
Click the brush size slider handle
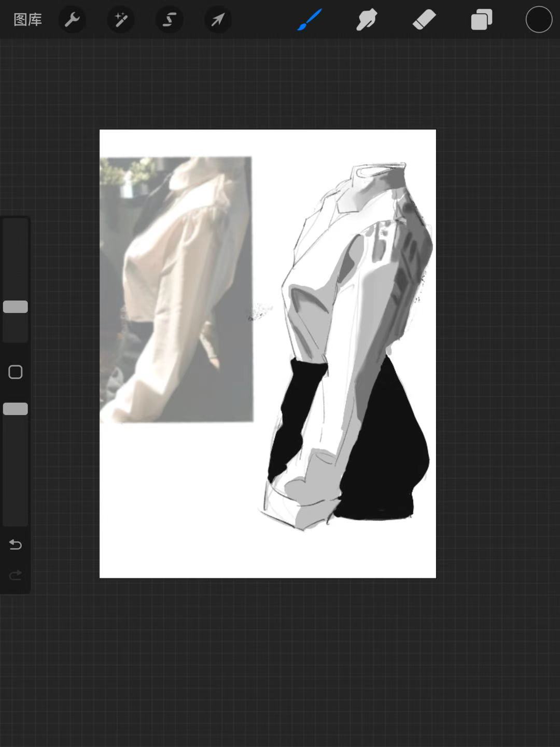tap(16, 307)
